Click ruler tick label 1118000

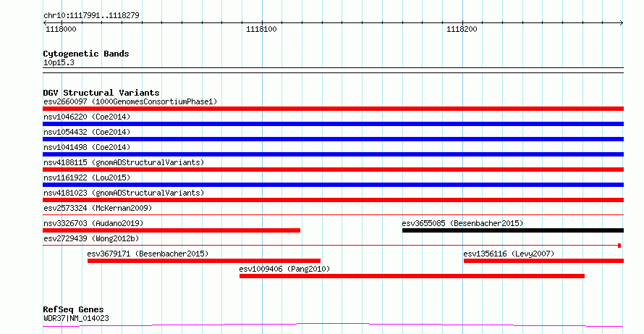[61, 29]
